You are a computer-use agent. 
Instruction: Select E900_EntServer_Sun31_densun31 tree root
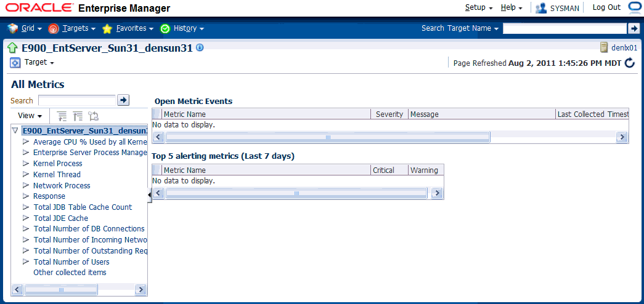(x=84, y=131)
